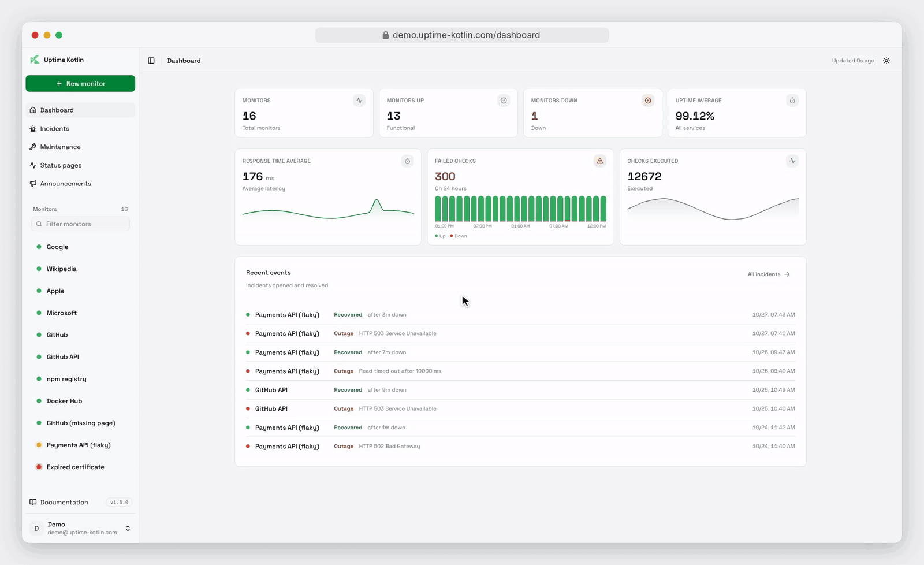The image size is (924, 565).
Task: Click the Monitors Down x-circle icon
Action: pyautogui.click(x=648, y=101)
